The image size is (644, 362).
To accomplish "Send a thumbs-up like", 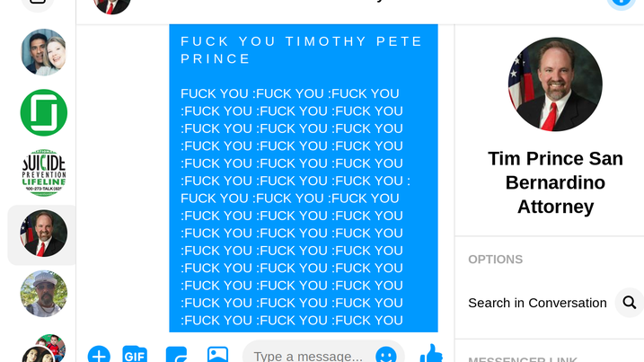I will click(x=431, y=354).
